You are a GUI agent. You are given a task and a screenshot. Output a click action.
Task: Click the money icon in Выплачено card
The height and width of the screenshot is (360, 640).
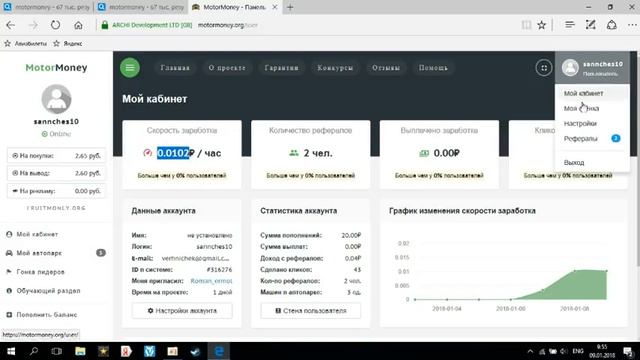pos(424,153)
